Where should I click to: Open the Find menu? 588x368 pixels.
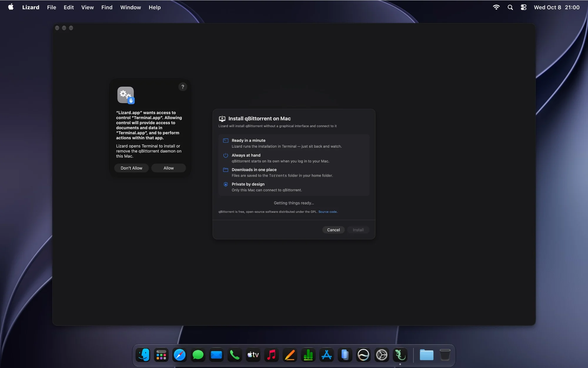107,7
